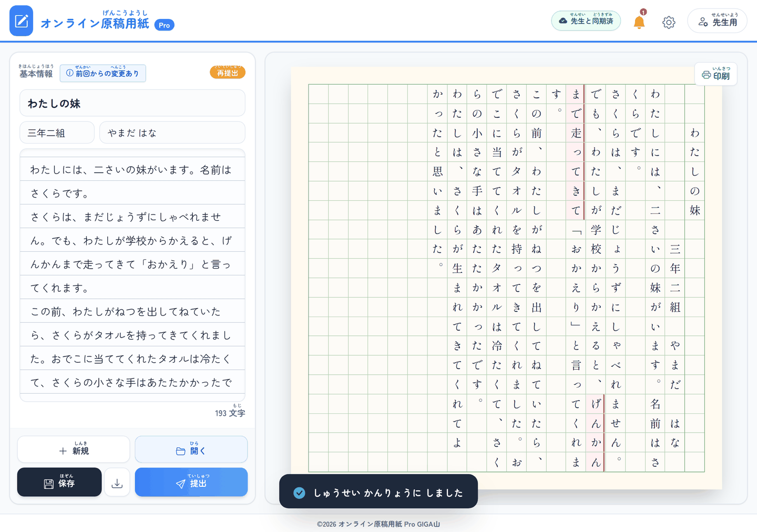Click the pencil app logo icon

[21, 21]
